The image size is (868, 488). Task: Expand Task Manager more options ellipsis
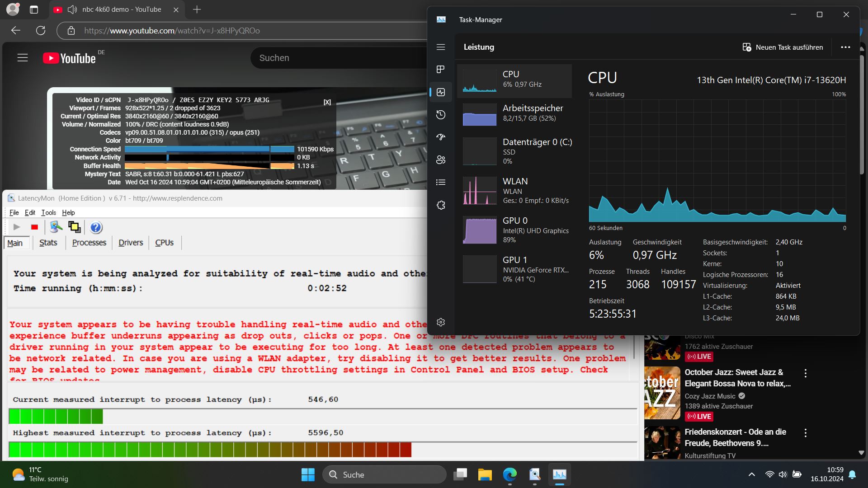coord(845,47)
